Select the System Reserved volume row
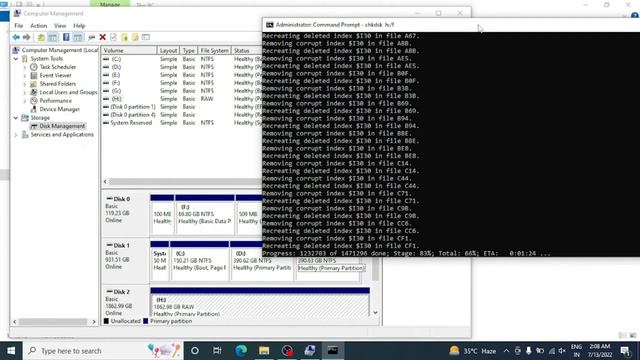This screenshot has width=640, height=360. tap(182, 123)
